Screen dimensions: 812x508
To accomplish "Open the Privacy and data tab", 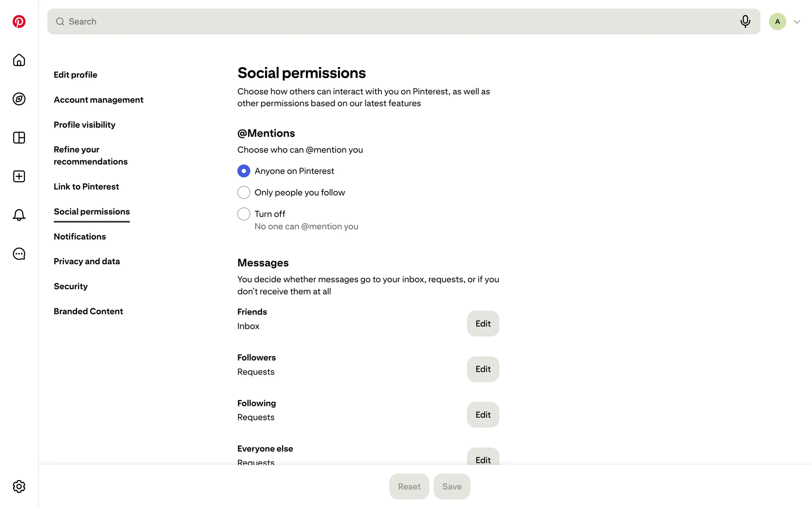I will 87,262.
